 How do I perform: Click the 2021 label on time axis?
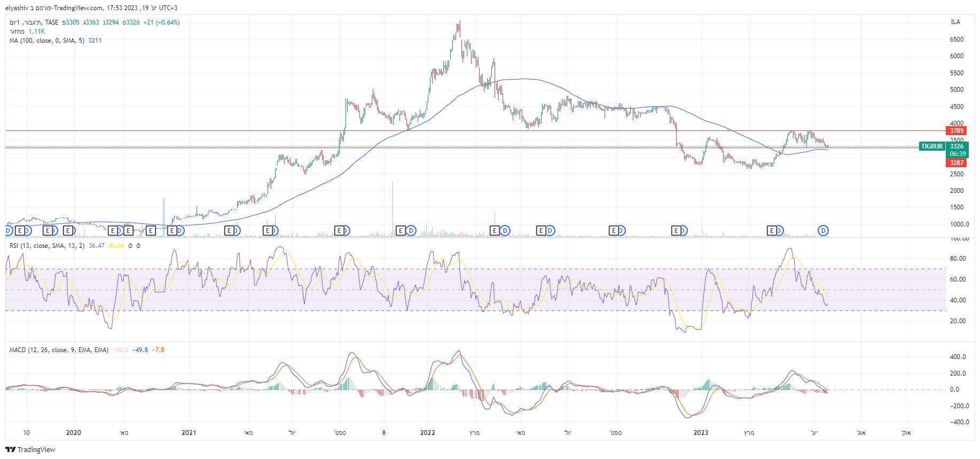189,433
